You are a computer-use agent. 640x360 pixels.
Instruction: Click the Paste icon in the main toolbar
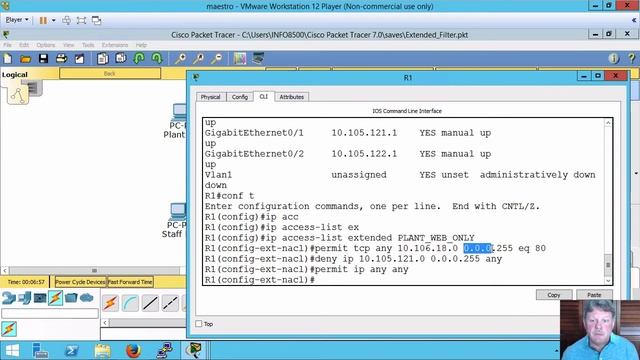[120, 59]
